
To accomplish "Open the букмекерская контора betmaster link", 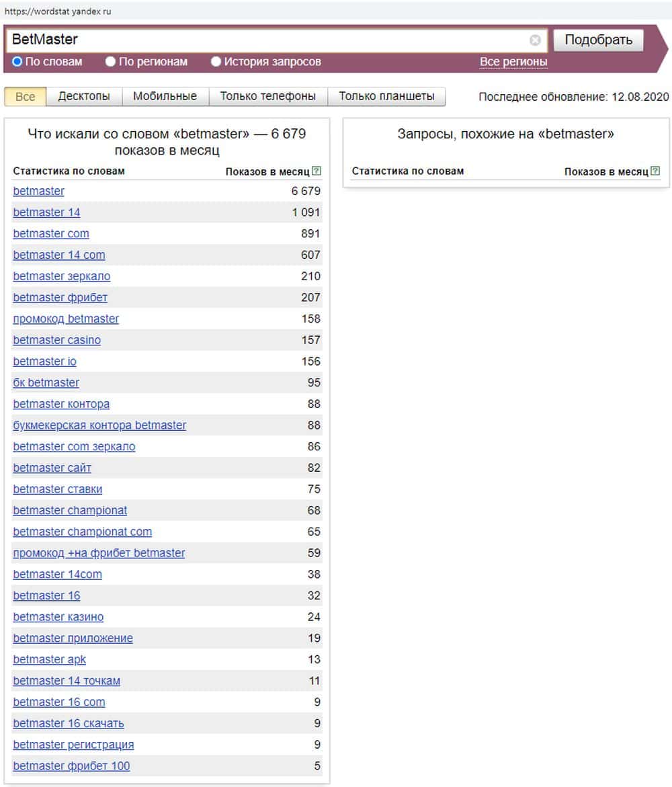I will (99, 425).
